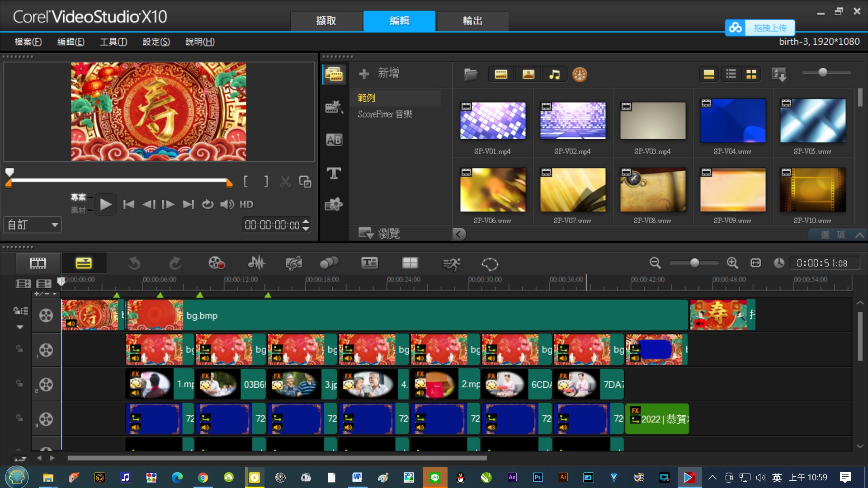Select the ScoreFitter 音樂 folder

(385, 114)
